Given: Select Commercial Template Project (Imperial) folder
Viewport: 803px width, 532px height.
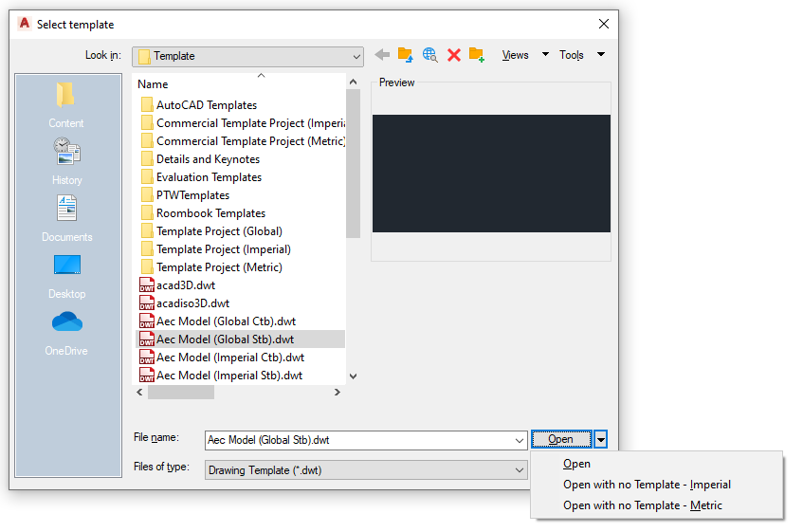Looking at the screenshot, I should [x=243, y=123].
